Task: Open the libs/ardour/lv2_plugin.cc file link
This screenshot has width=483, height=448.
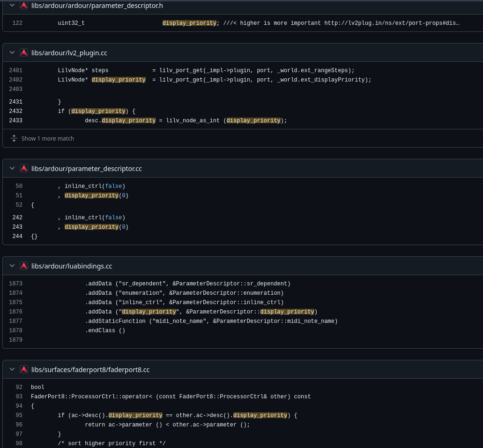Action: pos(69,53)
